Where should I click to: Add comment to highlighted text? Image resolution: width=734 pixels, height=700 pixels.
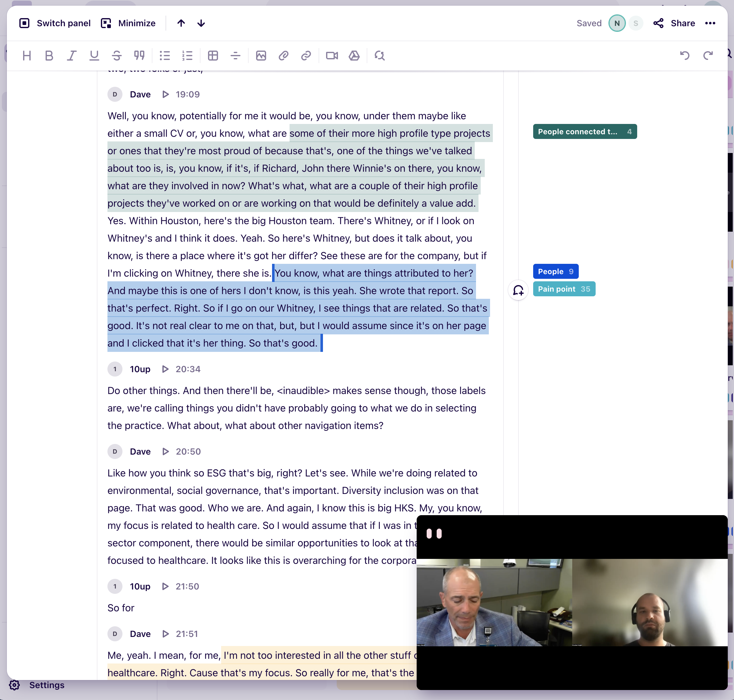518,290
